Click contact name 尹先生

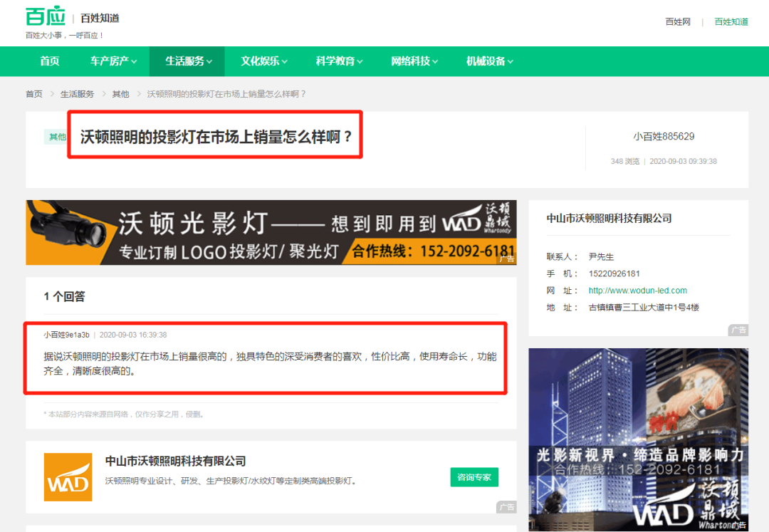(601, 256)
